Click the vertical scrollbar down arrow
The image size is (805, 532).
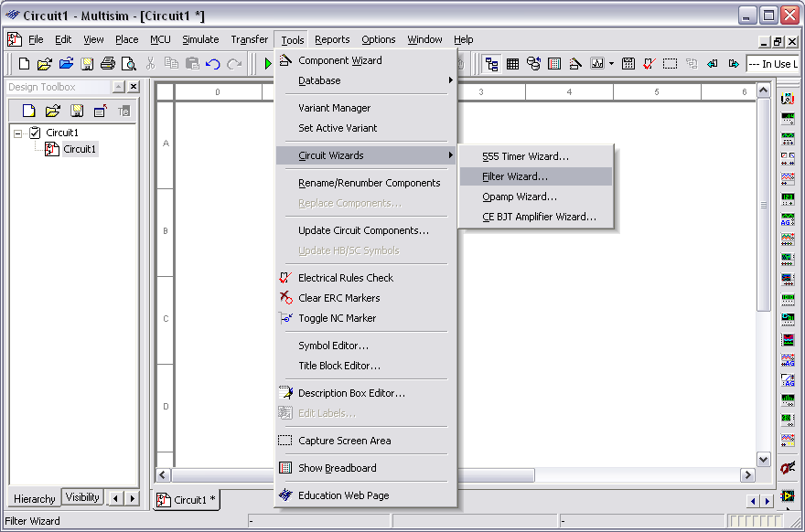tap(764, 459)
